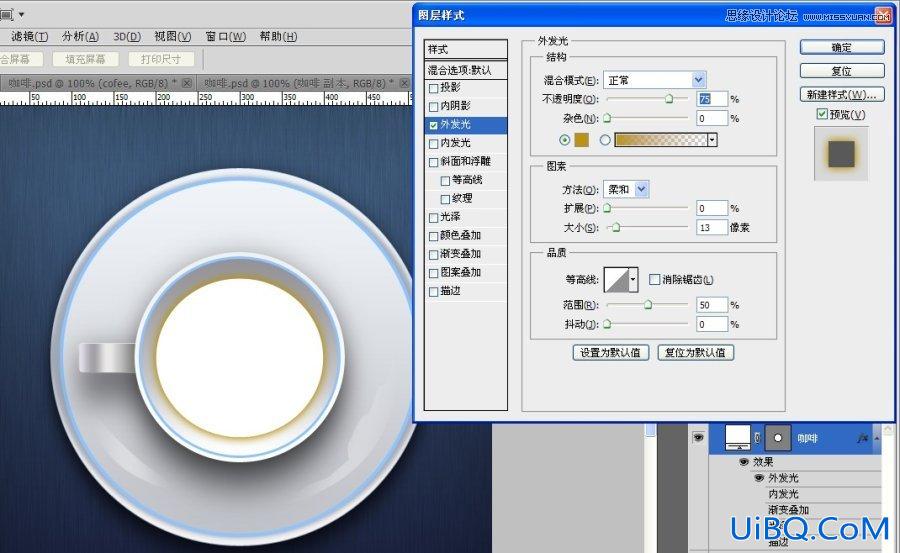Uncheck the 外发光 style checkbox
Screen dimensions: 900x553
coord(434,125)
